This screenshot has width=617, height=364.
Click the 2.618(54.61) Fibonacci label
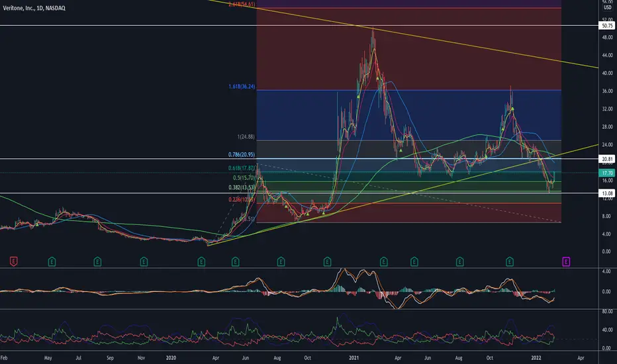(x=242, y=5)
